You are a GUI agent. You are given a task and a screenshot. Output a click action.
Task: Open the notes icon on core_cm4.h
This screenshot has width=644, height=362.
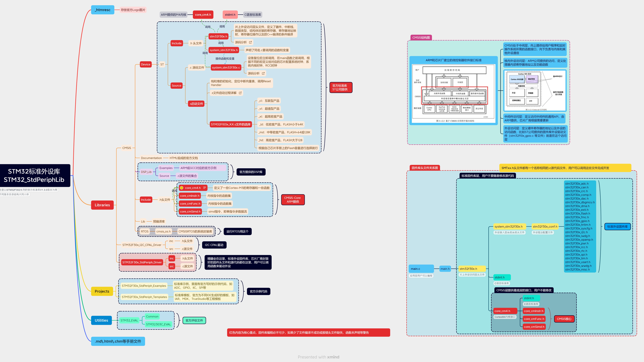click(204, 188)
